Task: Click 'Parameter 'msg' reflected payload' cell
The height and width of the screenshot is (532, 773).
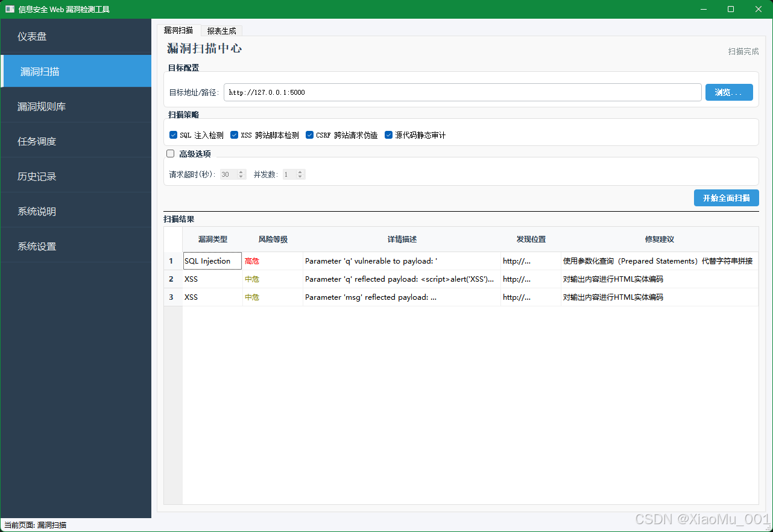Action: [x=402, y=297]
